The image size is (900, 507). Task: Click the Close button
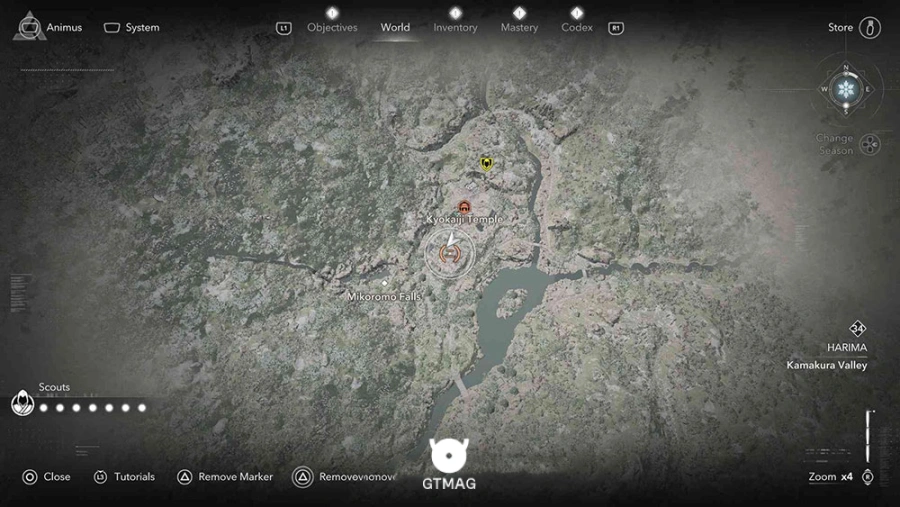click(46, 477)
